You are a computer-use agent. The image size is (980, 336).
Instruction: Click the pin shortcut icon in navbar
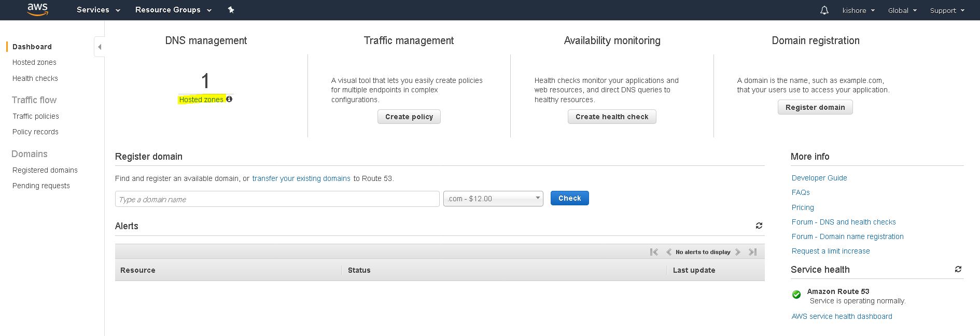(231, 10)
